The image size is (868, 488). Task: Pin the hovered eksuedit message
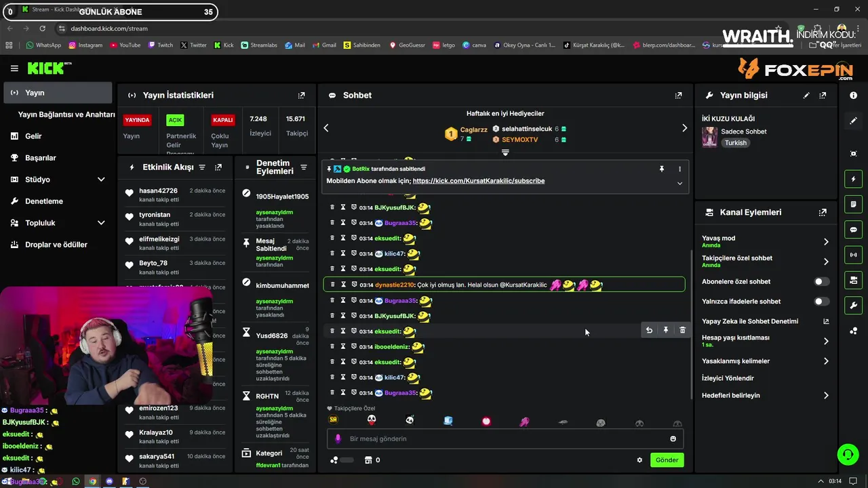click(x=666, y=330)
